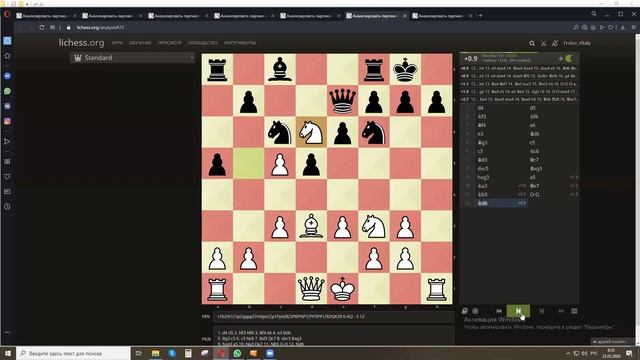Click the Windows taskbar search box

tap(73, 353)
